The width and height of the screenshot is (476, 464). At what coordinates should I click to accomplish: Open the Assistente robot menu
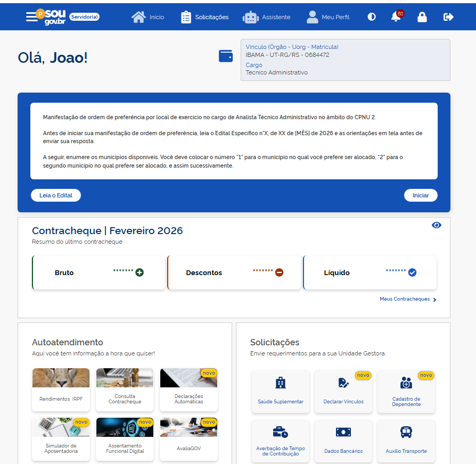coord(267,17)
